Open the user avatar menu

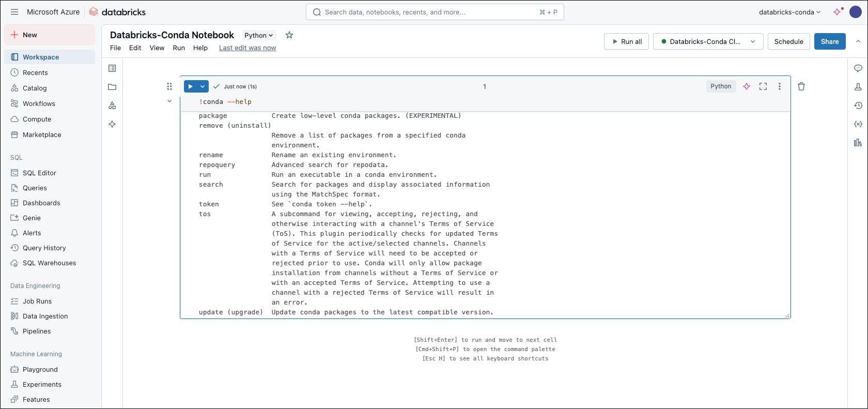tap(856, 12)
